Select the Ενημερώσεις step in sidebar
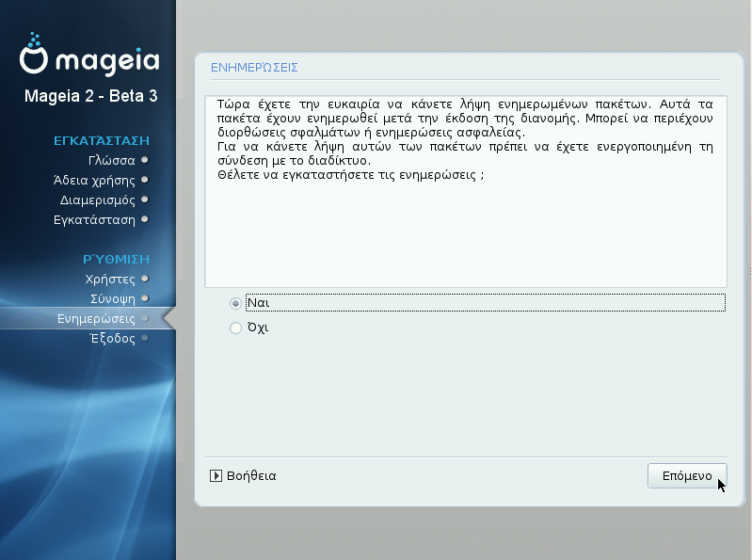752x560 pixels. coord(96,318)
